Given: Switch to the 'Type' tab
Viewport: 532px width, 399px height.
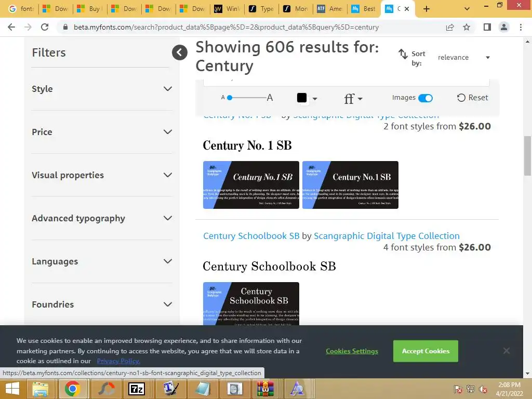Looking at the screenshot, I should point(262,9).
